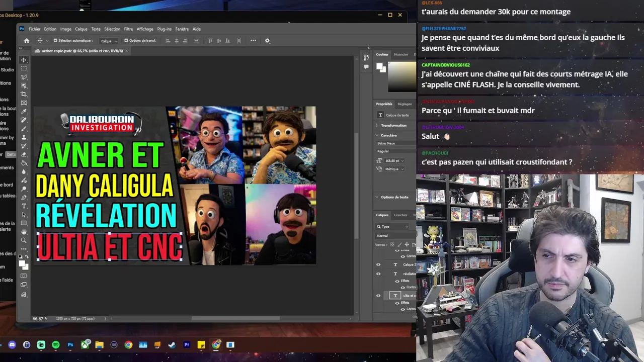Viewport: 644px width, 362px height.
Task: Toggle Effets visibility under révélation layer
Action: tap(397, 281)
